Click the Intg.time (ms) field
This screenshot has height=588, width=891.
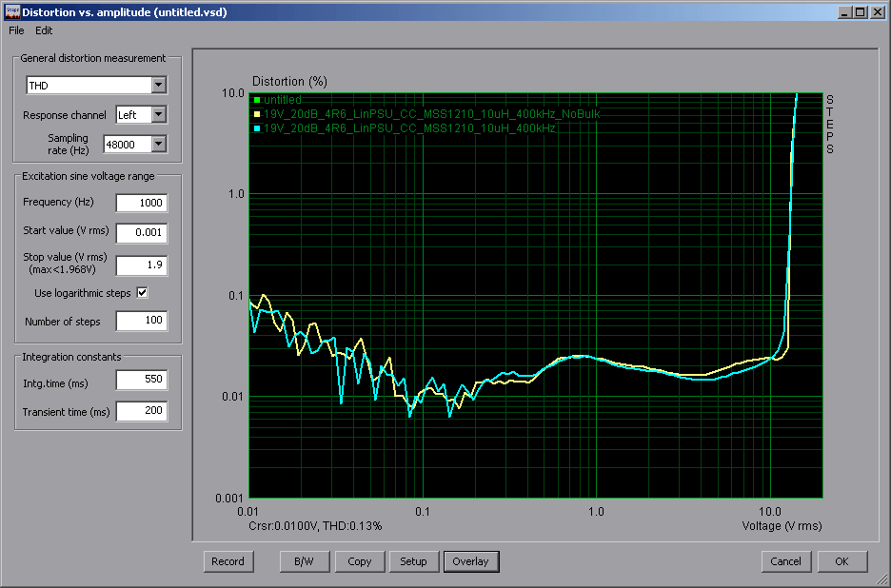point(141,381)
